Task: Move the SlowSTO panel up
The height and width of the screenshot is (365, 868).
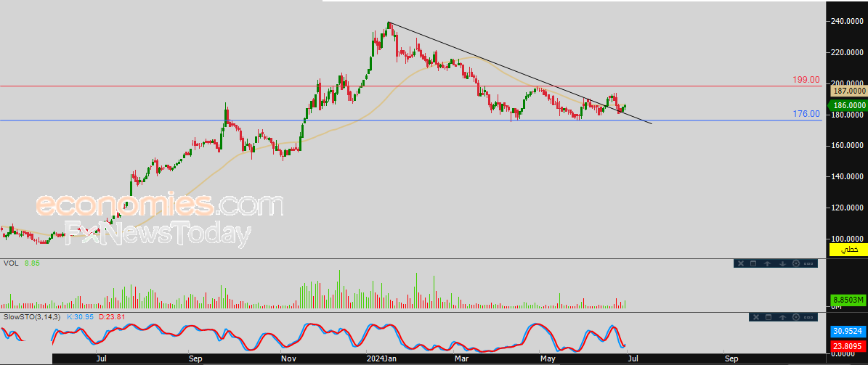Action: pos(783,317)
